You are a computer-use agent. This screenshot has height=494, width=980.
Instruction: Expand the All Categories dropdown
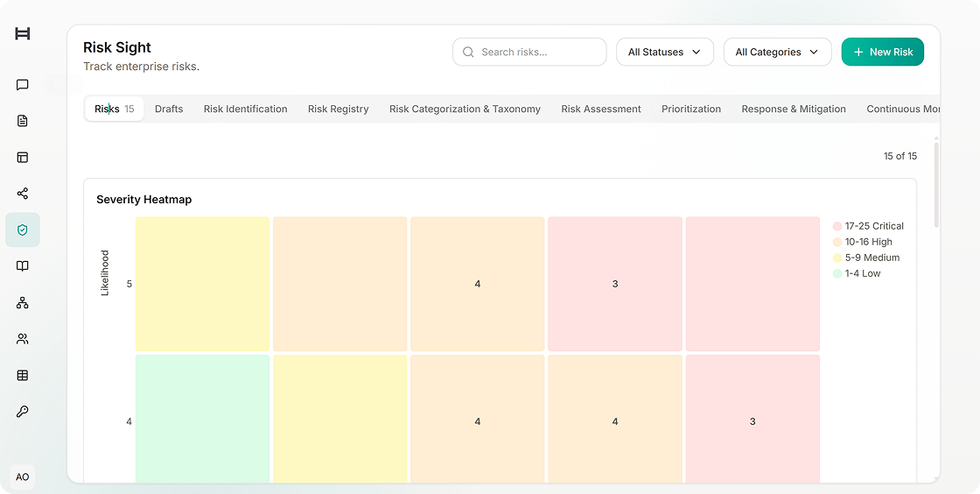tap(778, 52)
